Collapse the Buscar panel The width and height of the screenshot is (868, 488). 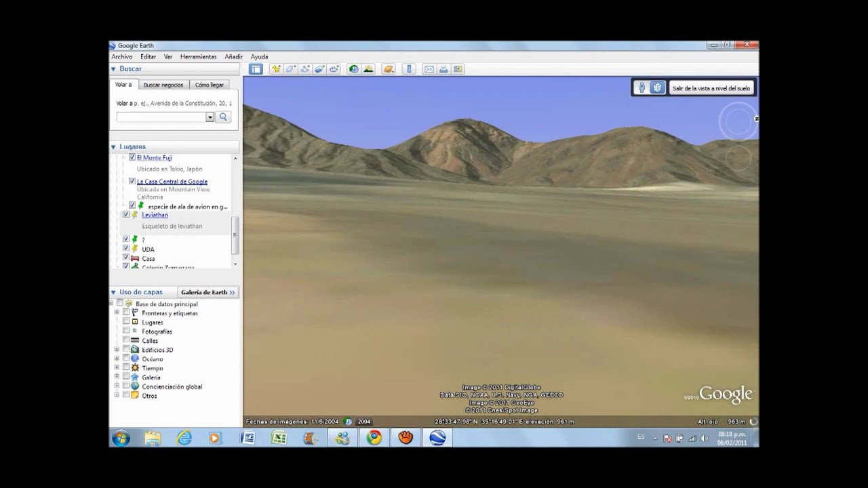tap(113, 69)
